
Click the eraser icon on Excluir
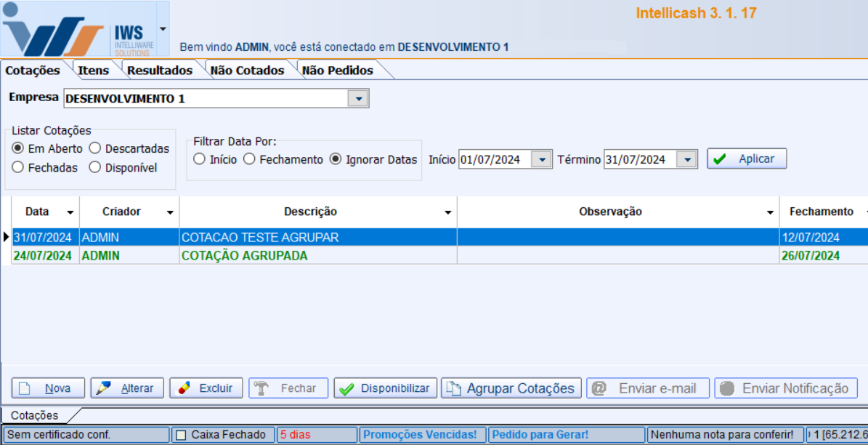[184, 388]
